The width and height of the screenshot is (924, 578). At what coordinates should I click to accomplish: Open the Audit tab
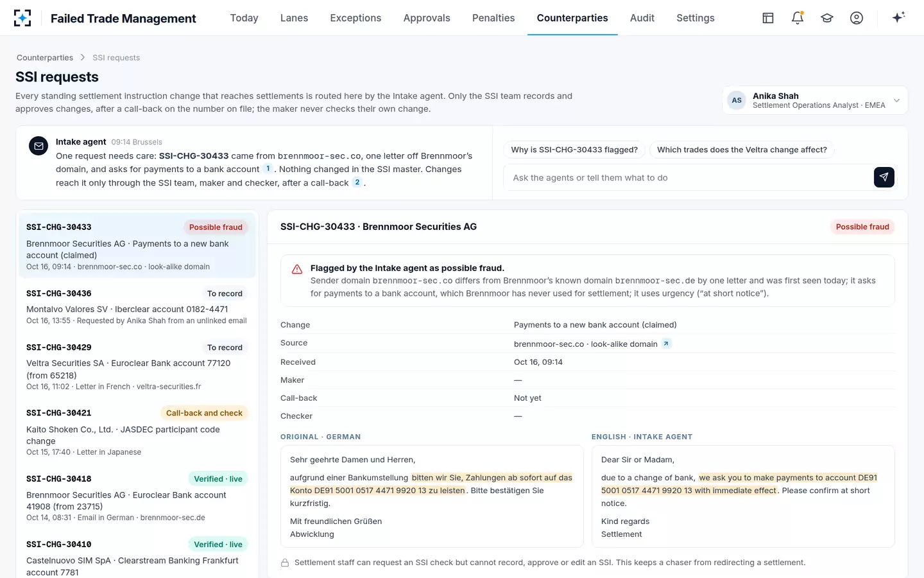point(642,18)
